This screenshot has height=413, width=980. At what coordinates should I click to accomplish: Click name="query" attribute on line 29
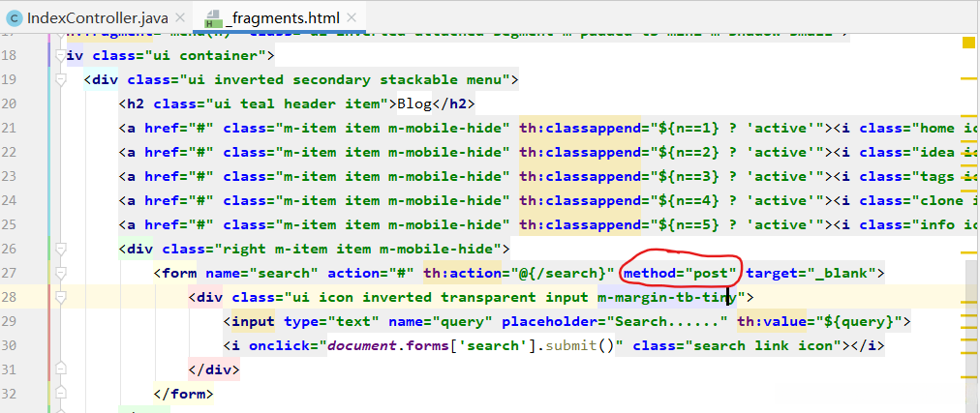pos(442,322)
